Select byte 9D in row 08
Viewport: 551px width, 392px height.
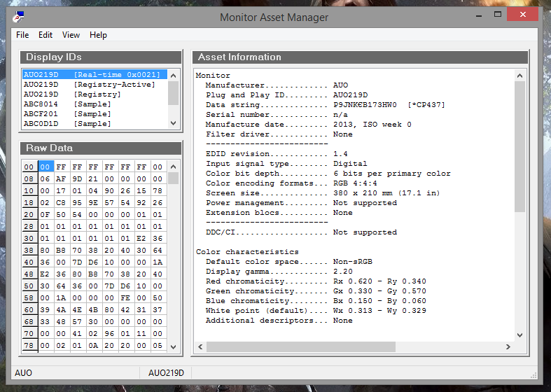(x=77, y=178)
